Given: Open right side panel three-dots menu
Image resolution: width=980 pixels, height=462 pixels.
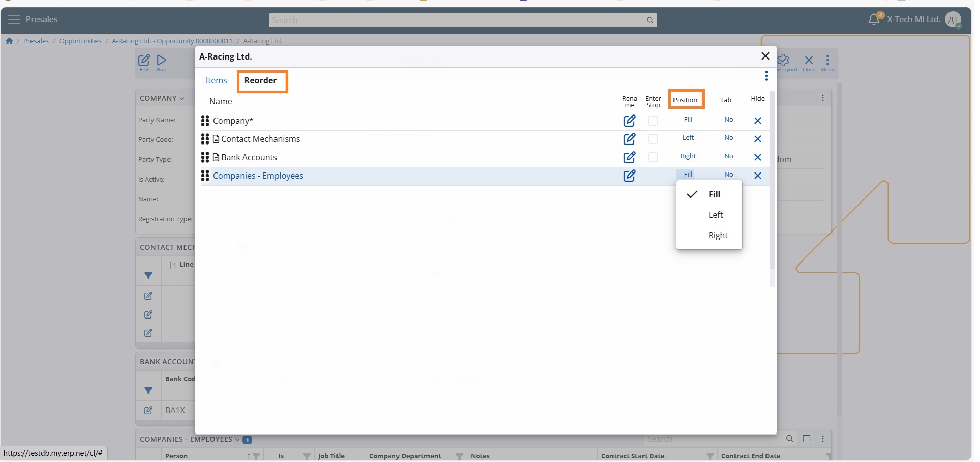Looking at the screenshot, I should pos(822,98).
